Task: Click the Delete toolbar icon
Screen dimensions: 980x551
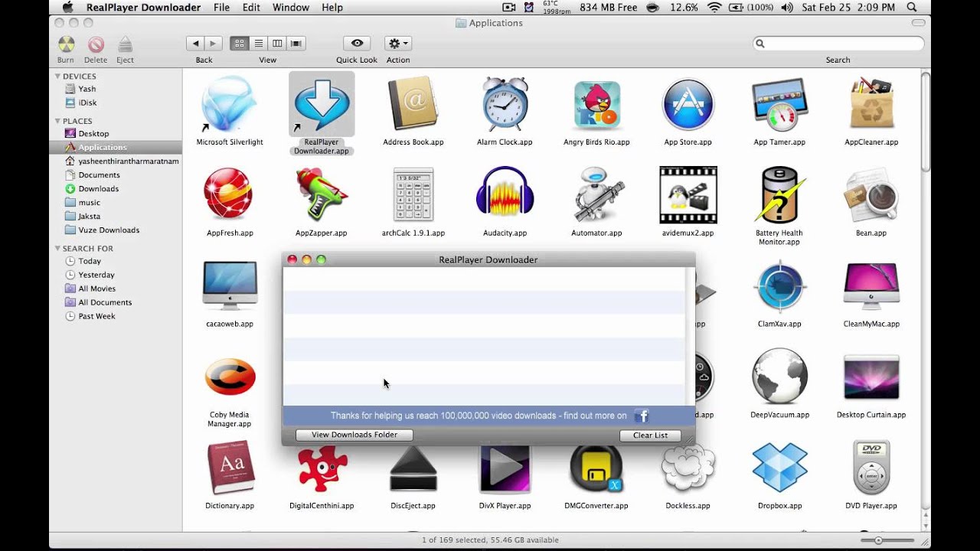Action: (x=96, y=44)
